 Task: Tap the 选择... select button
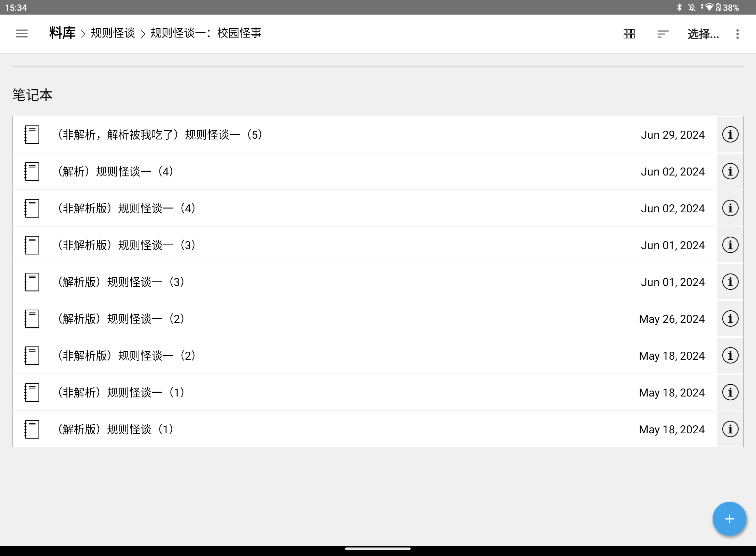(703, 34)
